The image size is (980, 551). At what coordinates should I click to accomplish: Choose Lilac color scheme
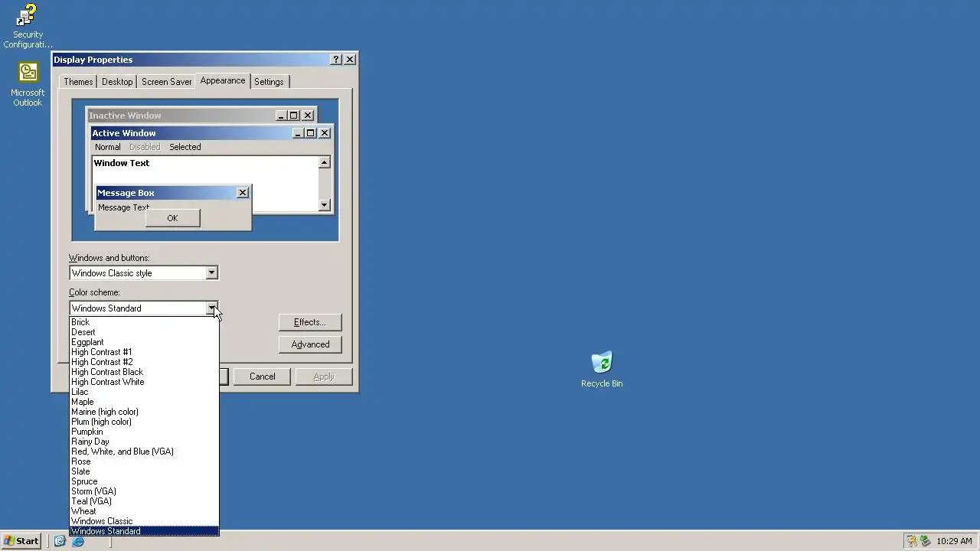click(144, 392)
